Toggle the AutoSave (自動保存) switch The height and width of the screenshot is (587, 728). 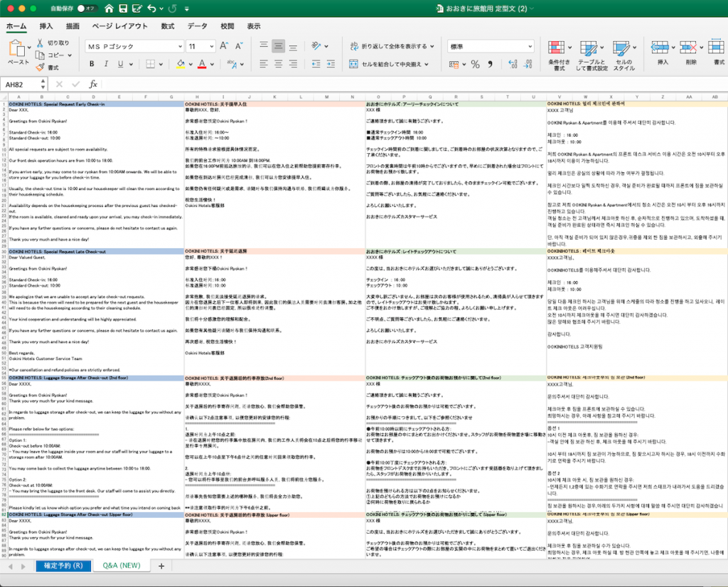pyautogui.click(x=87, y=9)
